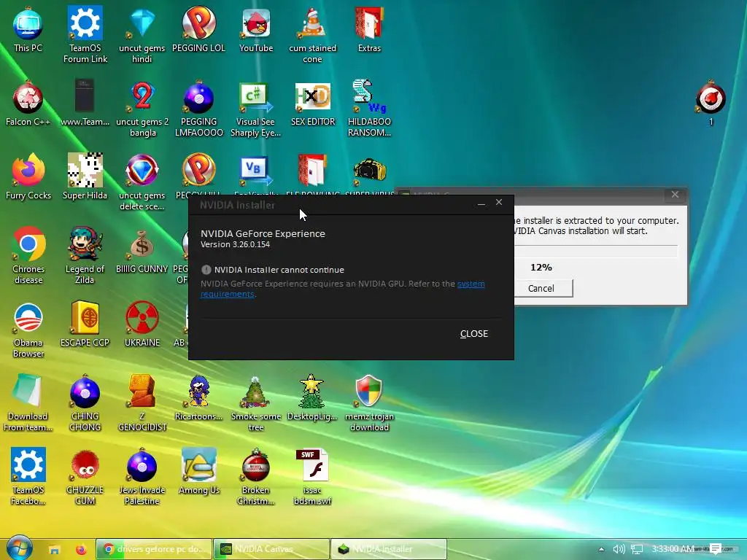Launch Firefox from the taskbar
This screenshot has width=747, height=560.
click(81, 549)
